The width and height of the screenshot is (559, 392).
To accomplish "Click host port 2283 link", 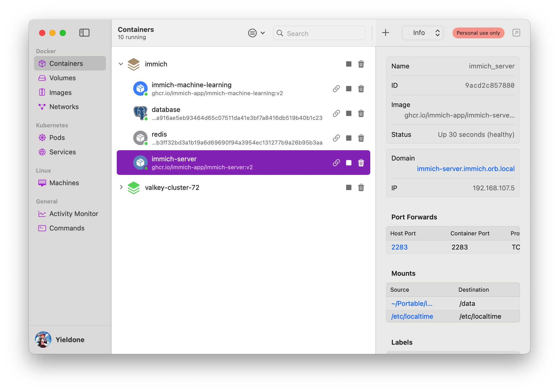I will tap(399, 247).
